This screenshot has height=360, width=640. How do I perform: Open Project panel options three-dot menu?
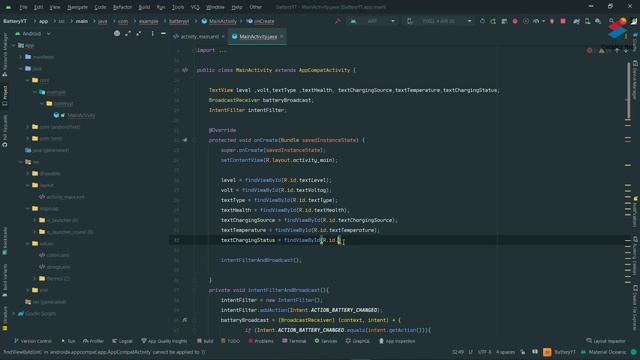coord(152,33)
